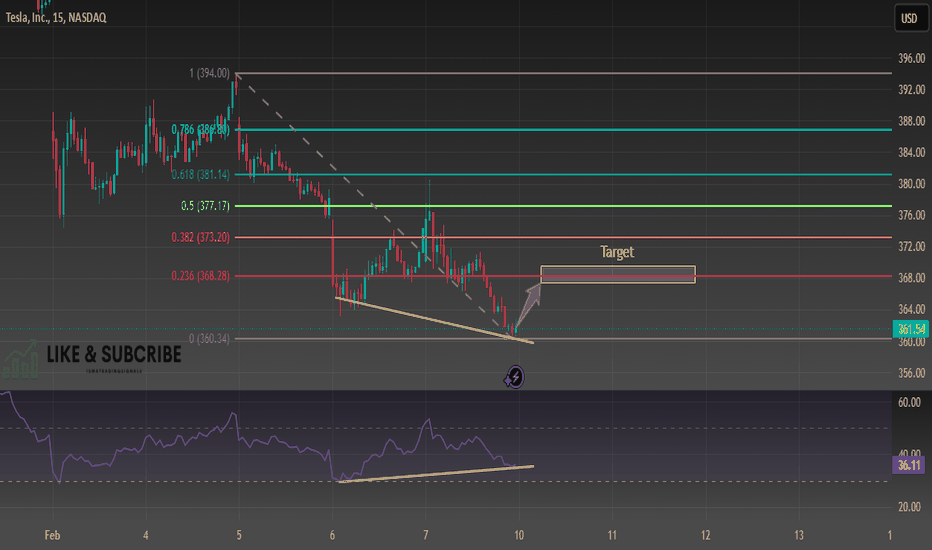The height and width of the screenshot is (550, 932).
Task: Click the 384.00 price axis label
Action: pyautogui.click(x=911, y=153)
